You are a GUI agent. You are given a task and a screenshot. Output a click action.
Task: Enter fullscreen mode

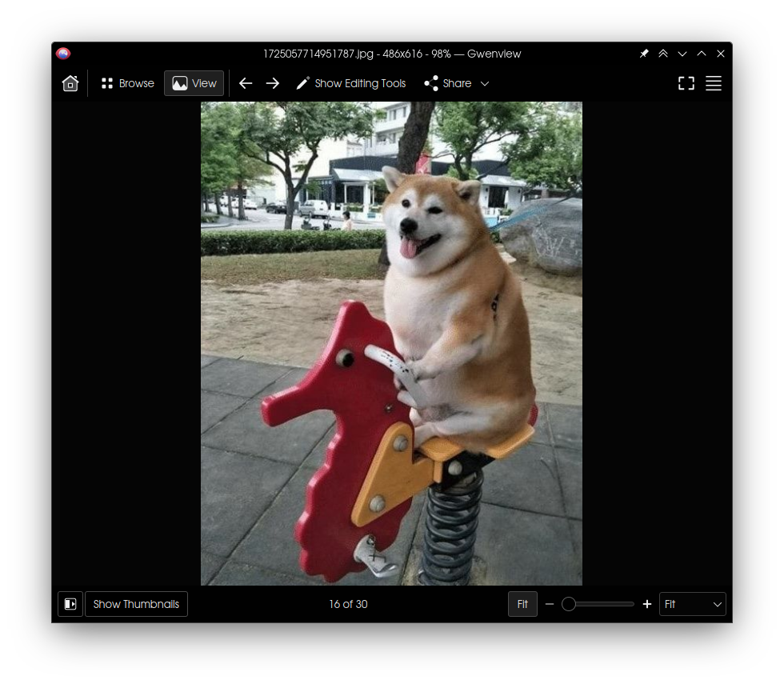(x=686, y=83)
